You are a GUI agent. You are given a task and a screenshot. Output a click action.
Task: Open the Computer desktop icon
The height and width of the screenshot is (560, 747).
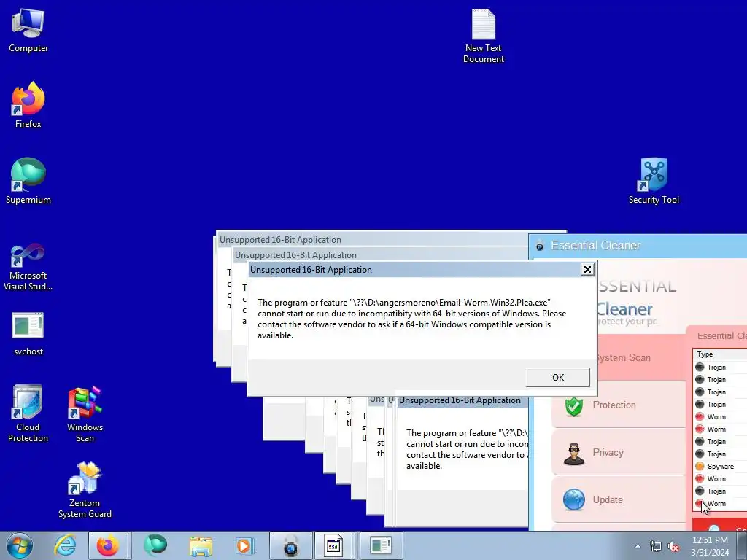point(28,31)
